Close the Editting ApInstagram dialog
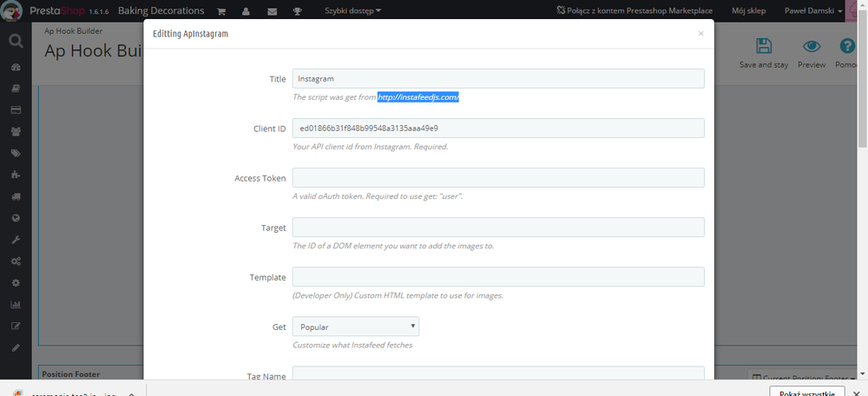 [x=700, y=34]
